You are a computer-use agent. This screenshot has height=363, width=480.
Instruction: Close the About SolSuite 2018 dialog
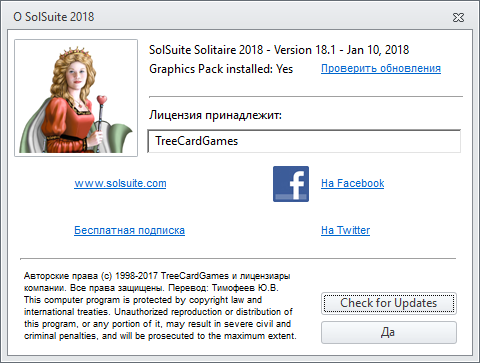click(458, 17)
